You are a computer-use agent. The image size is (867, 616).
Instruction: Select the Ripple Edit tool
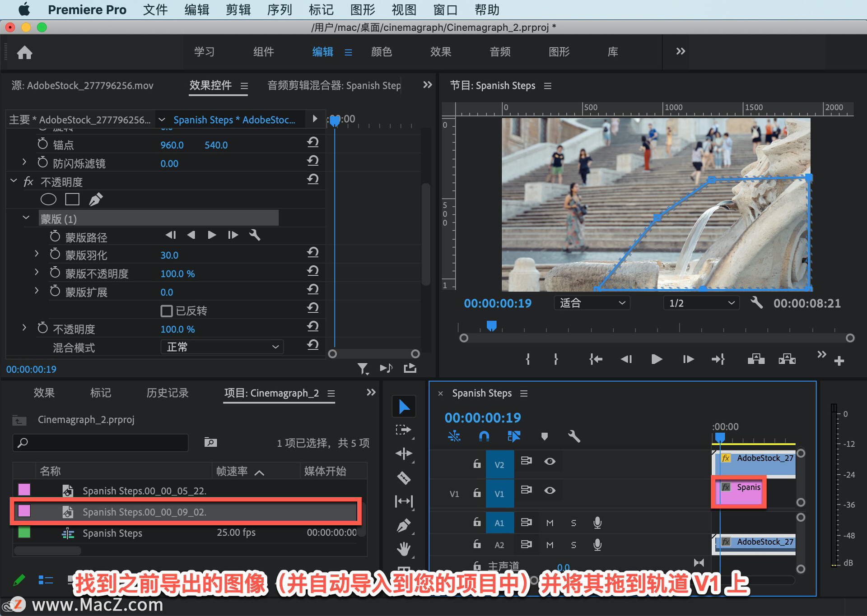404,454
